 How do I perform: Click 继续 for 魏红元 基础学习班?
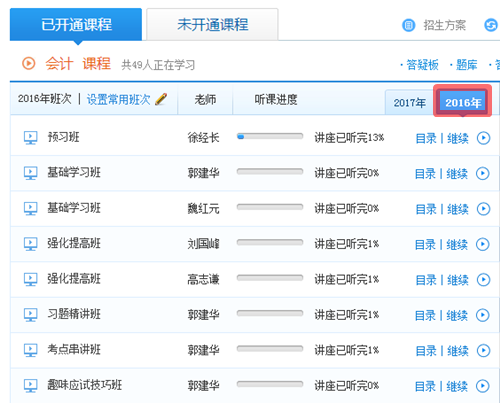click(458, 209)
